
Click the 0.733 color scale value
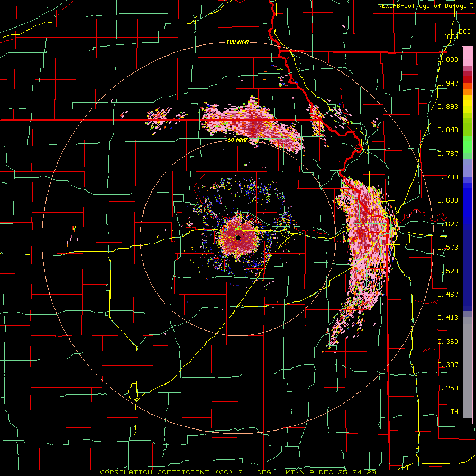click(x=448, y=177)
